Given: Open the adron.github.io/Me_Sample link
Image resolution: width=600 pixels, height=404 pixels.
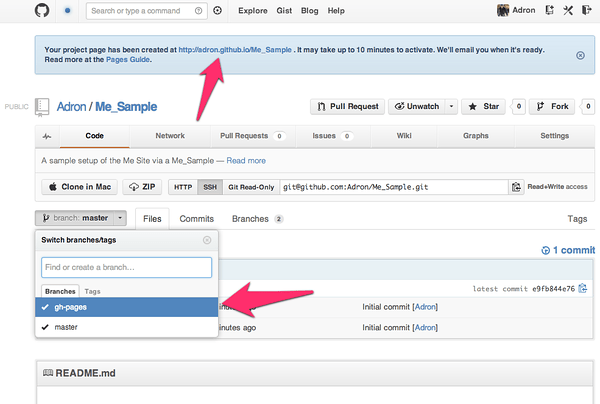Looking at the screenshot, I should pyautogui.click(x=235, y=50).
